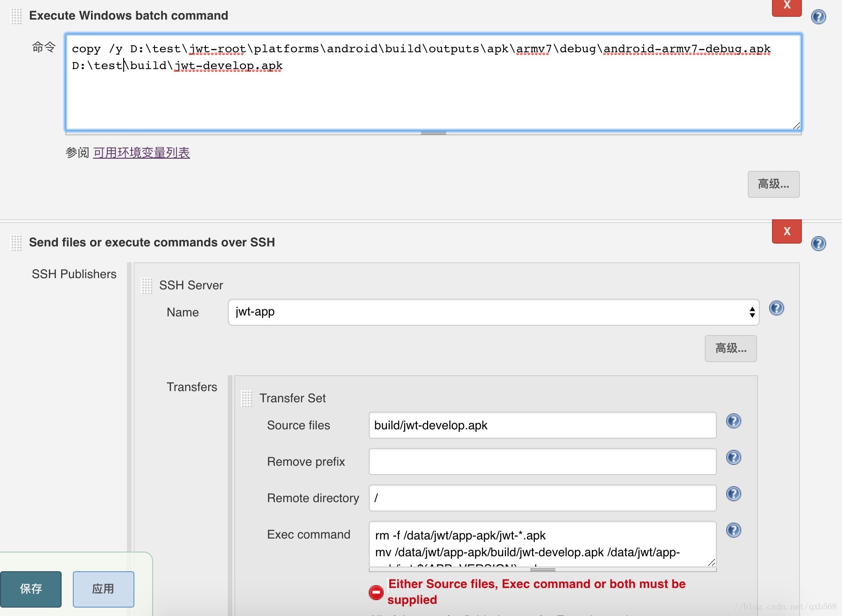Screen dimensions: 842x616
Task: Grab drag handle of Send files over SSH
Action: tap(16, 243)
